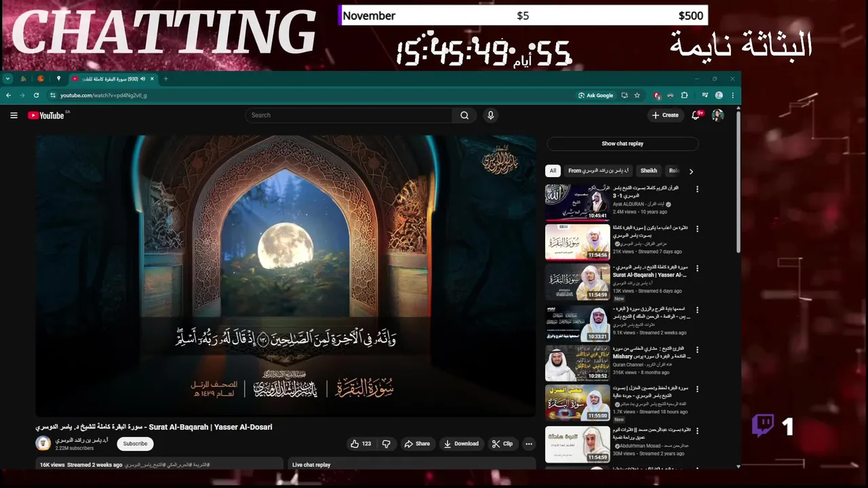Open the Chrome profile avatar in toolbar

tap(719, 96)
